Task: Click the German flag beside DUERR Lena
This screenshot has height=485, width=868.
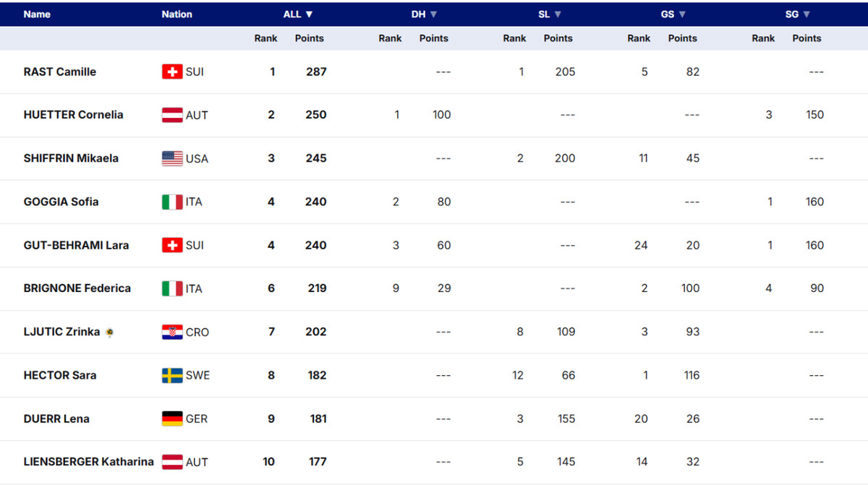Action: coord(172,419)
